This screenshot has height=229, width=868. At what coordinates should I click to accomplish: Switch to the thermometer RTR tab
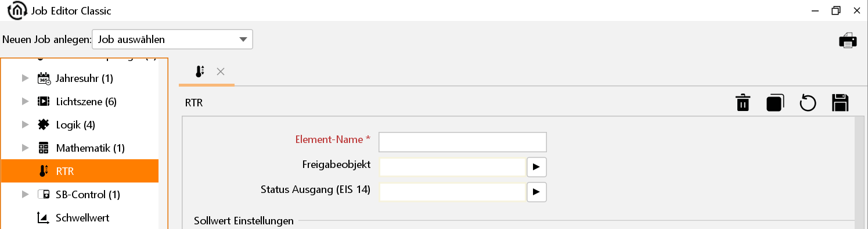(199, 71)
